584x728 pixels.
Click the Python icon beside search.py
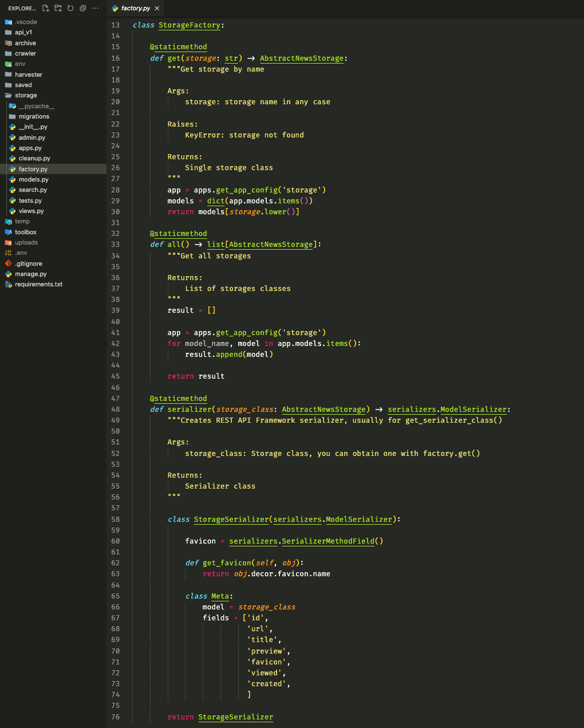[x=12, y=190]
